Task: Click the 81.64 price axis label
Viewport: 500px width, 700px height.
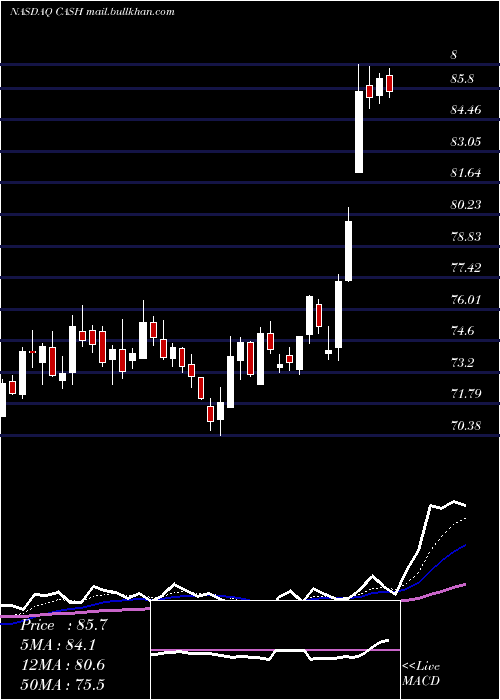Action: 466,173
